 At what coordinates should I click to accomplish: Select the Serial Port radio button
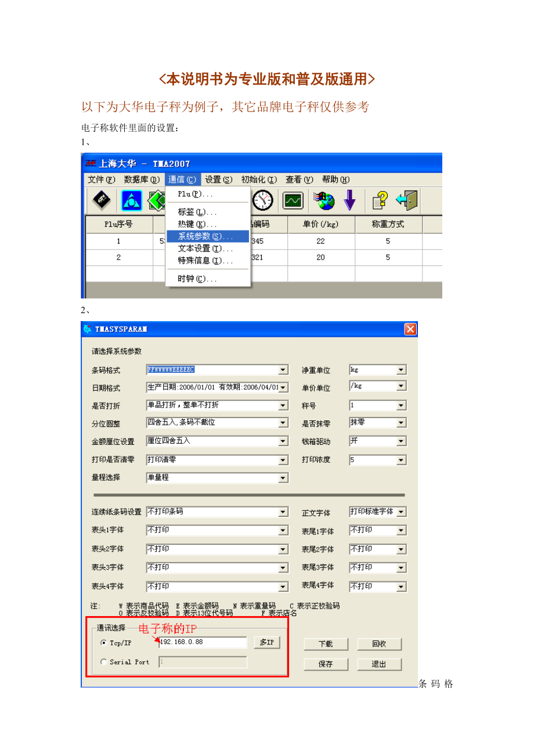(x=104, y=662)
